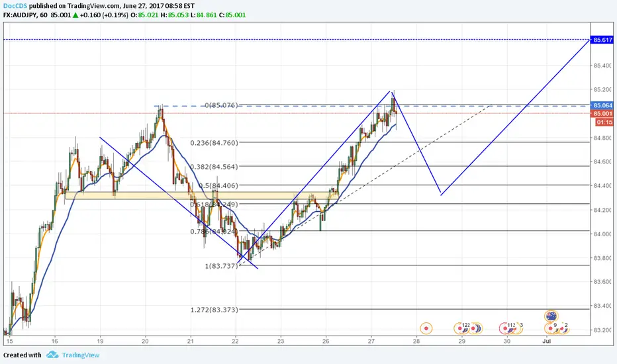Click the 84.000 price axis label
The width and height of the screenshot is (617, 364).
602,234
